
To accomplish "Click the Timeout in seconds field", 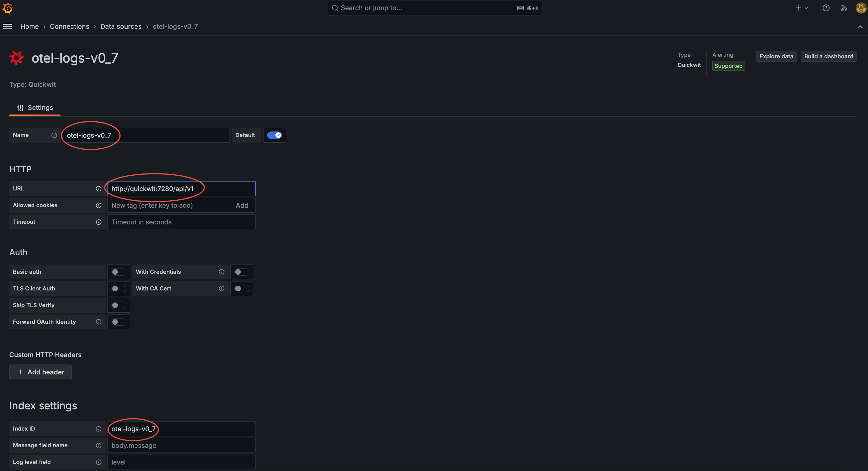I will [x=181, y=222].
